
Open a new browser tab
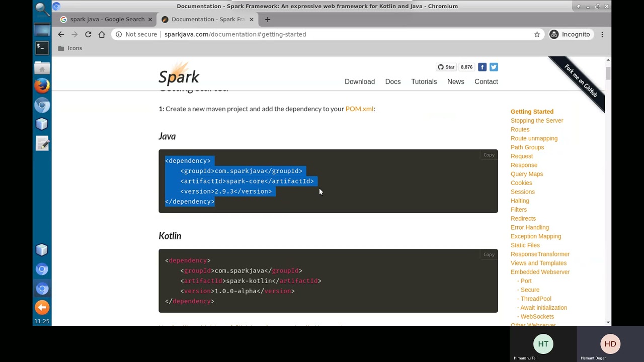click(x=268, y=19)
